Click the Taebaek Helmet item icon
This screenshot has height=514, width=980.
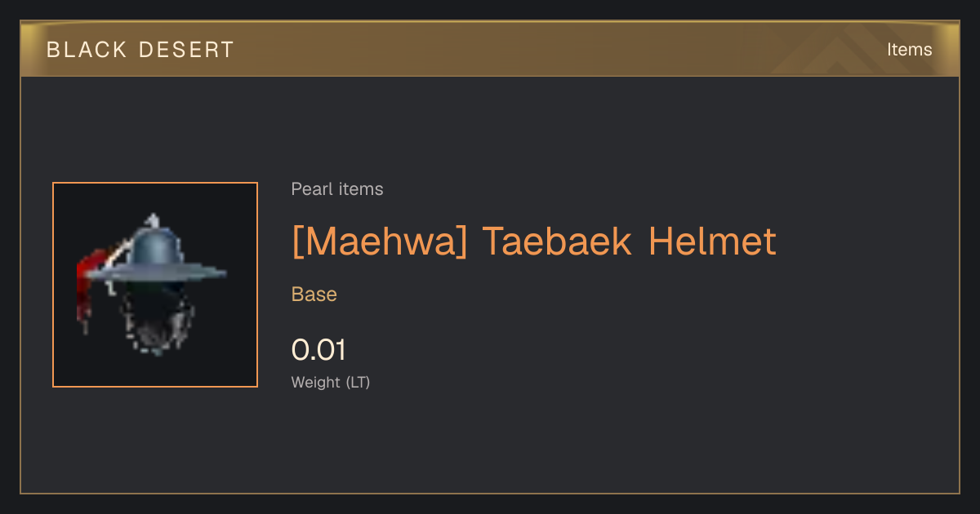pyautogui.click(x=155, y=285)
